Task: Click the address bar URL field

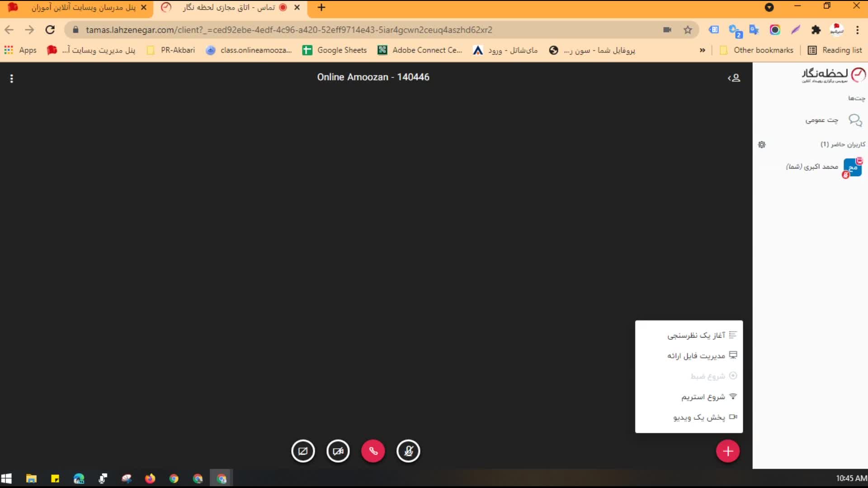Action: (289, 30)
